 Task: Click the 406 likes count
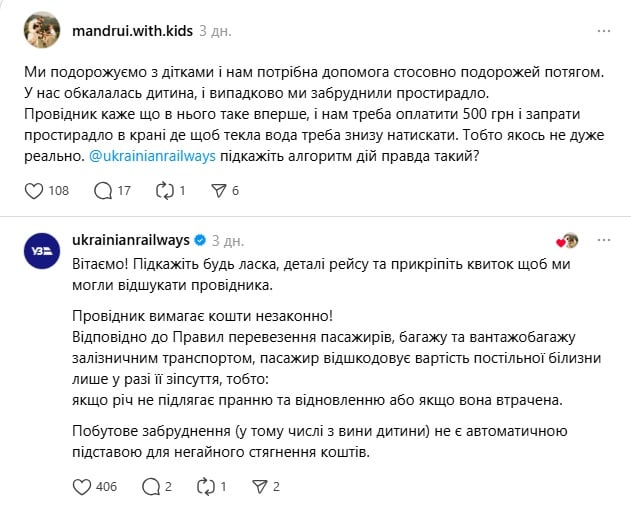click(x=105, y=487)
